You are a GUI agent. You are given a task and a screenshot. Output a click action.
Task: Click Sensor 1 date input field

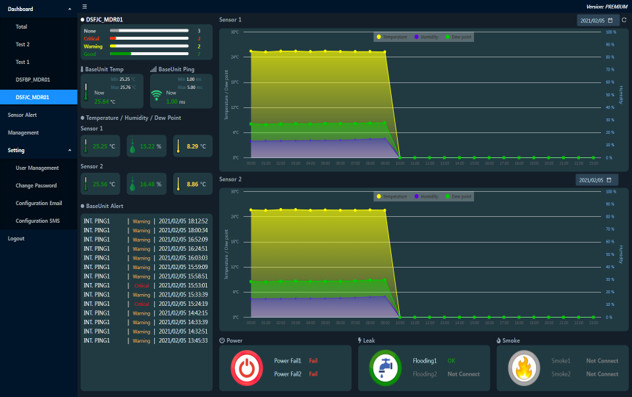tap(598, 20)
